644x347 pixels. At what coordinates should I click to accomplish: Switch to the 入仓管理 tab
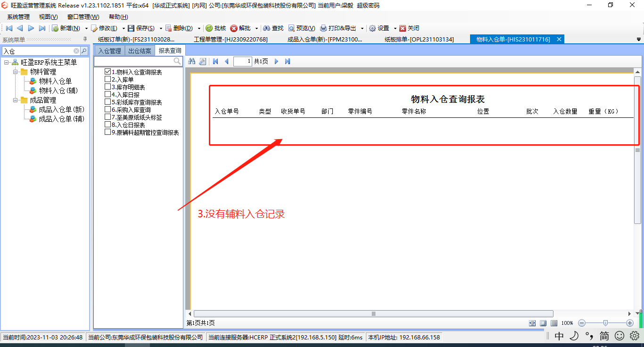109,51
